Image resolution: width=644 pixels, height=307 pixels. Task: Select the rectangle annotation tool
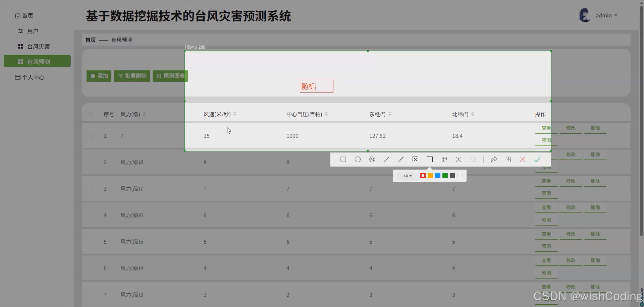[343, 160]
